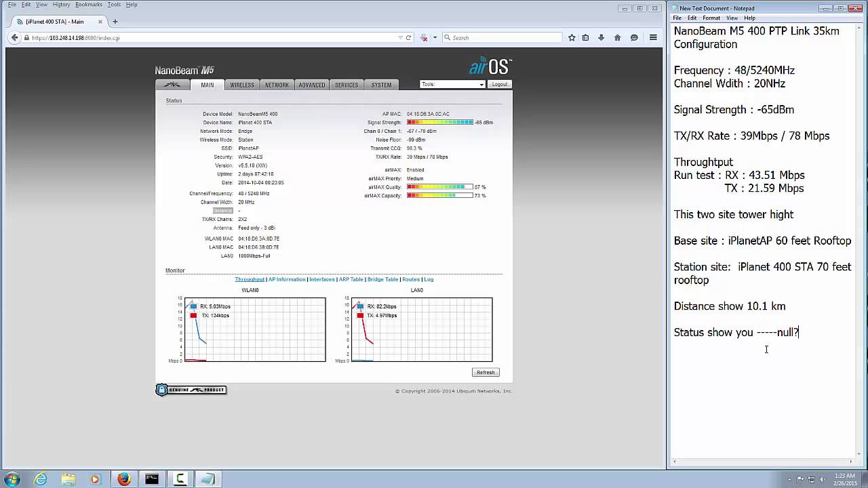The width and height of the screenshot is (868, 488).
Task: Open the Log link
Action: point(429,279)
